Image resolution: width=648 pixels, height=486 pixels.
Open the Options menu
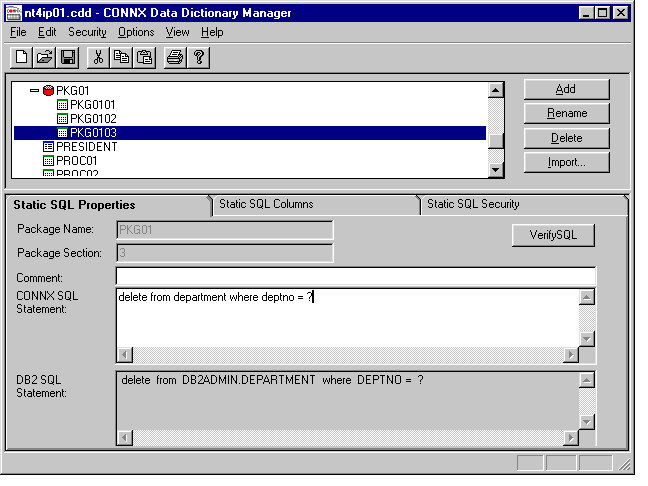[x=136, y=32]
